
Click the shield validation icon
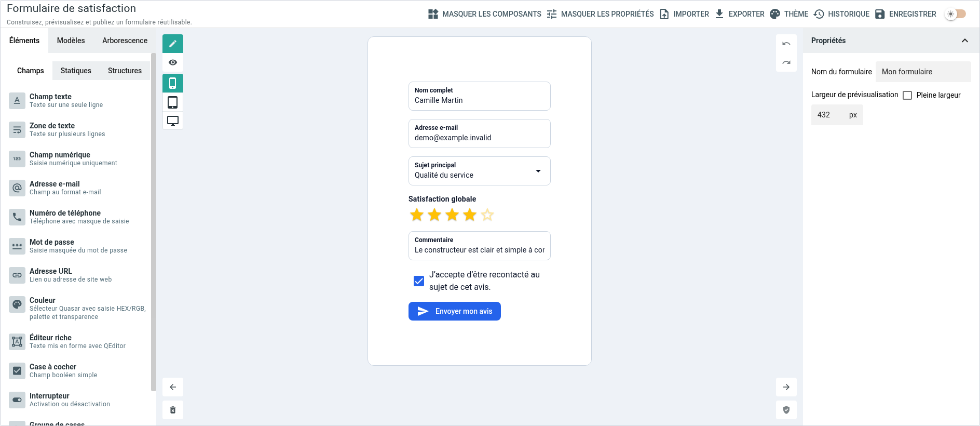[786, 410]
